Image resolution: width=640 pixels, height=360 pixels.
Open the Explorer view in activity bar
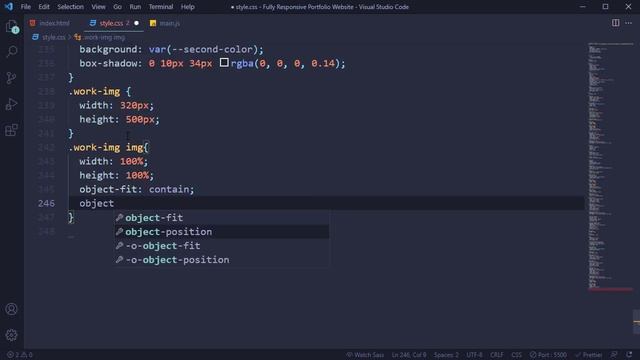[12, 27]
